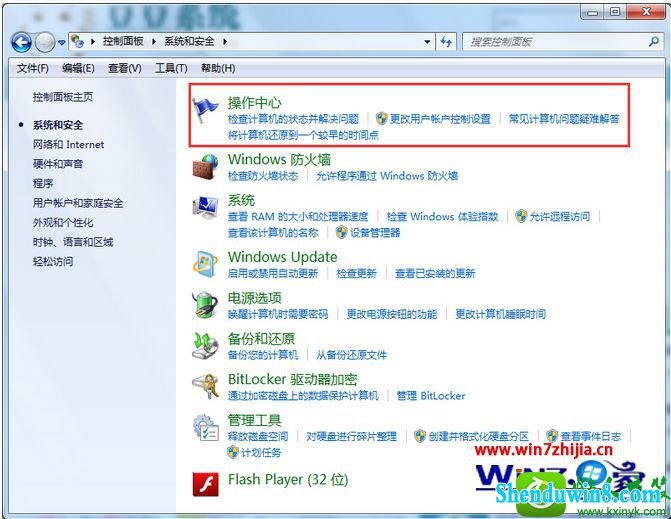Screen dimensions: 671x519
Task: Expand arrow after 控制面板 breadcrumb
Action: 154,42
